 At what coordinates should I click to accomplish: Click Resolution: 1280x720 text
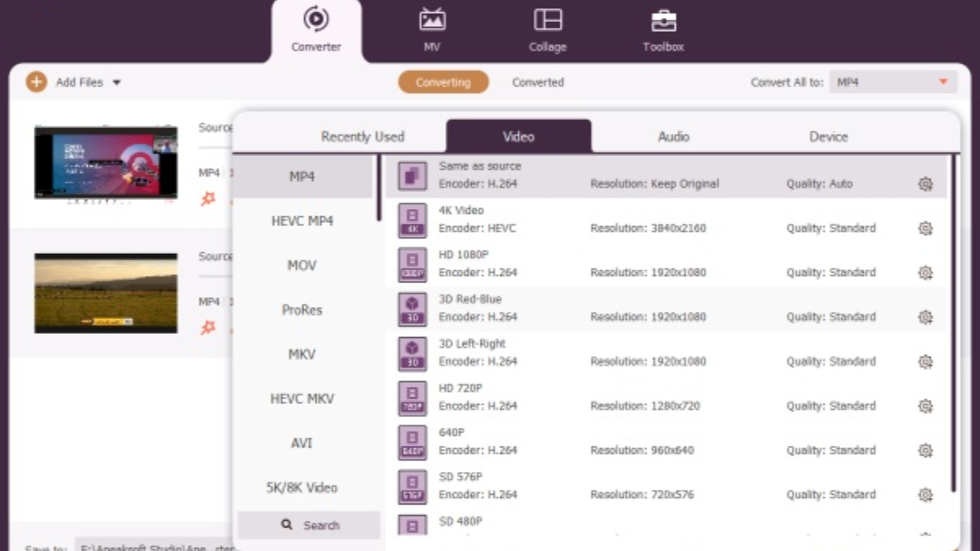tap(645, 406)
